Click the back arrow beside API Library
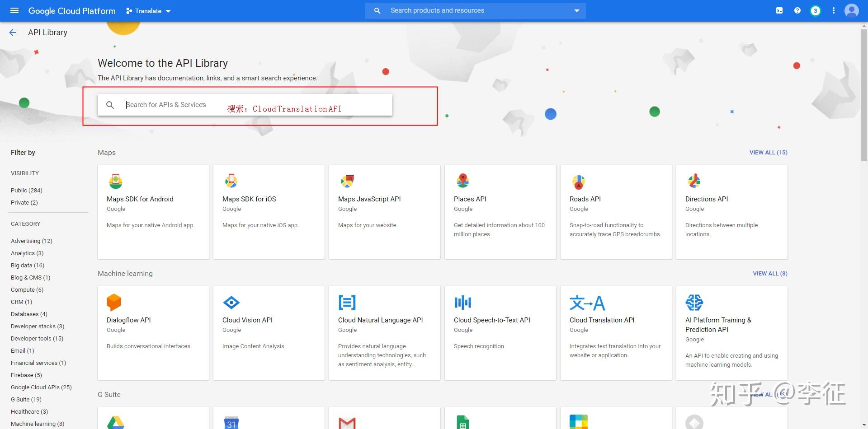868x429 pixels. [13, 33]
